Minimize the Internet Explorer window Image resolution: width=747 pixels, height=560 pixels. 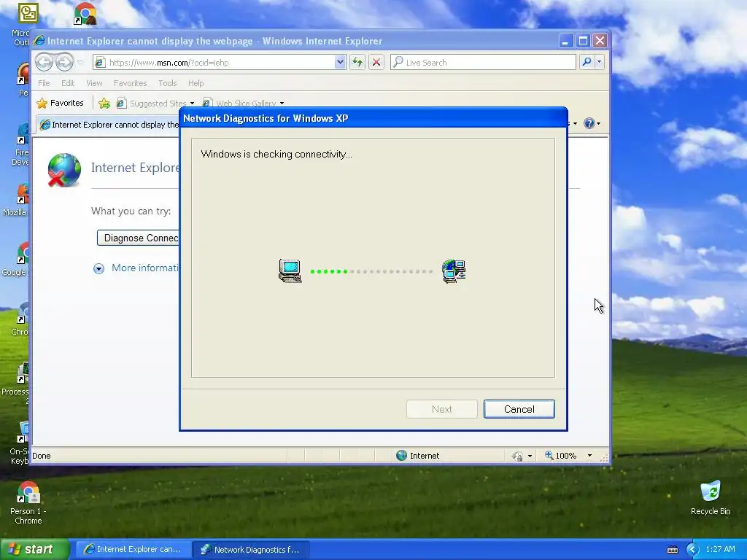point(565,41)
